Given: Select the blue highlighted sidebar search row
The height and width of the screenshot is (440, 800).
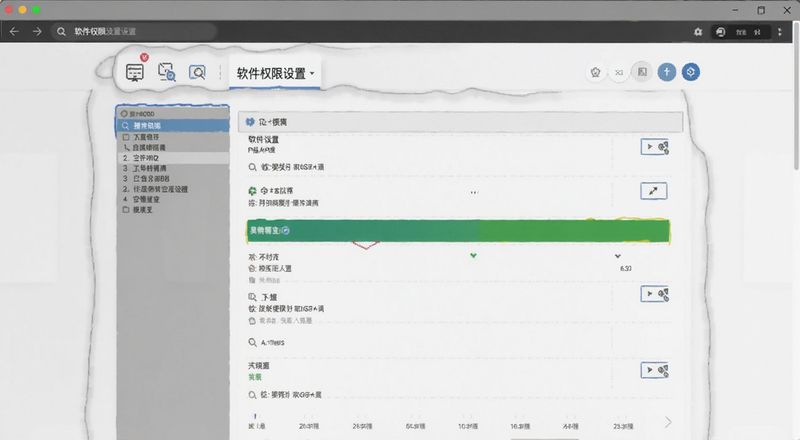Looking at the screenshot, I should [172, 126].
